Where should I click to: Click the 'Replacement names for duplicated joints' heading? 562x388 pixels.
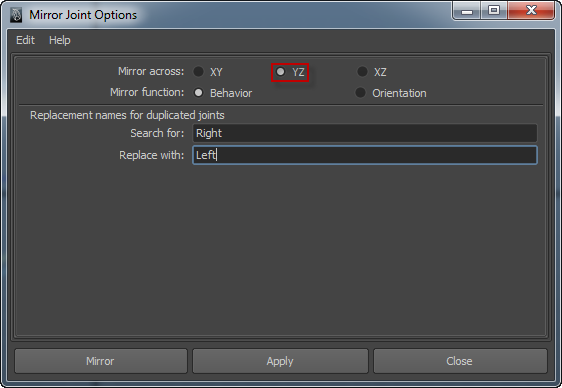point(127,115)
